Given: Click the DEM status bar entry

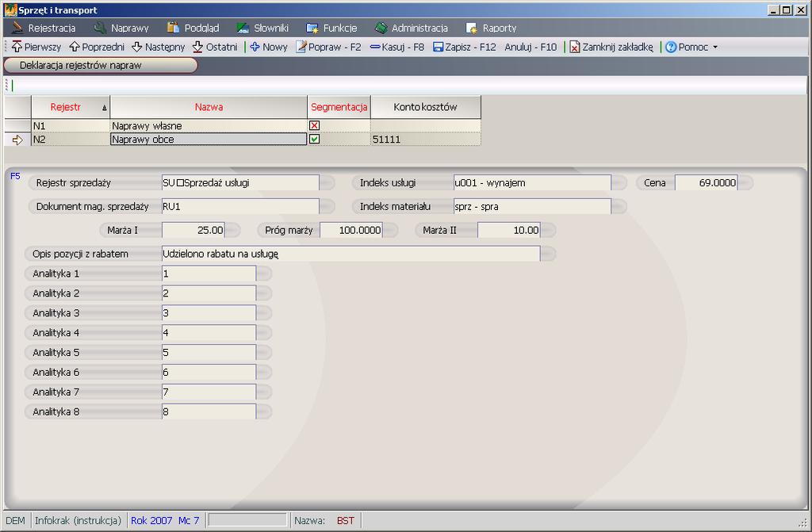Looking at the screenshot, I should tap(16, 521).
